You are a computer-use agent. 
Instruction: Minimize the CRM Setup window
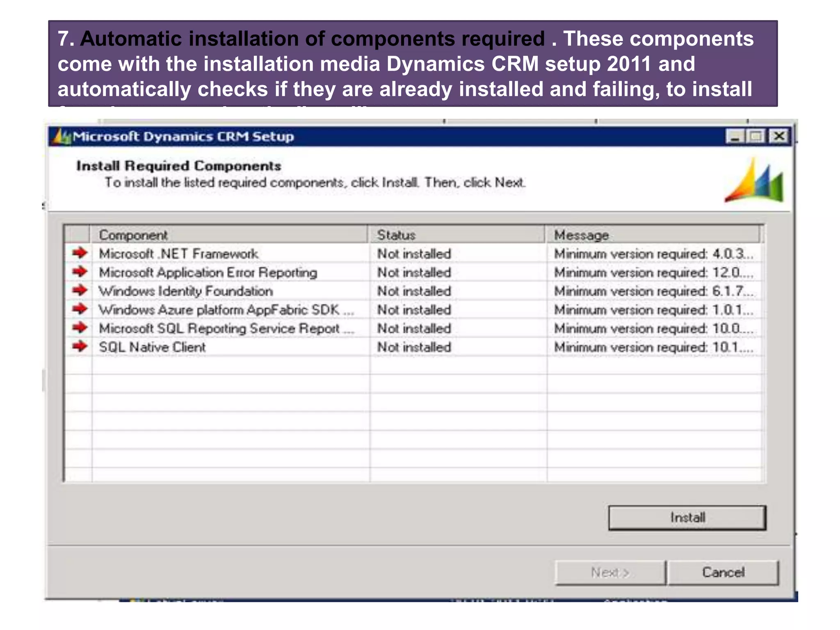click(735, 136)
